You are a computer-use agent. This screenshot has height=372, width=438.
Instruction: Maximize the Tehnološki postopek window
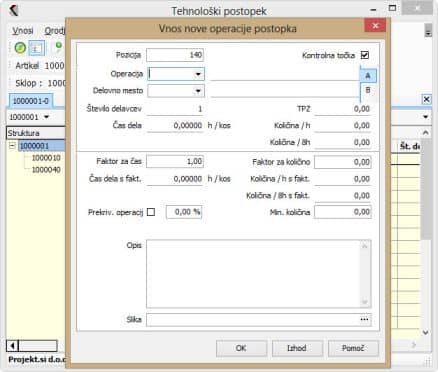coord(393,8)
